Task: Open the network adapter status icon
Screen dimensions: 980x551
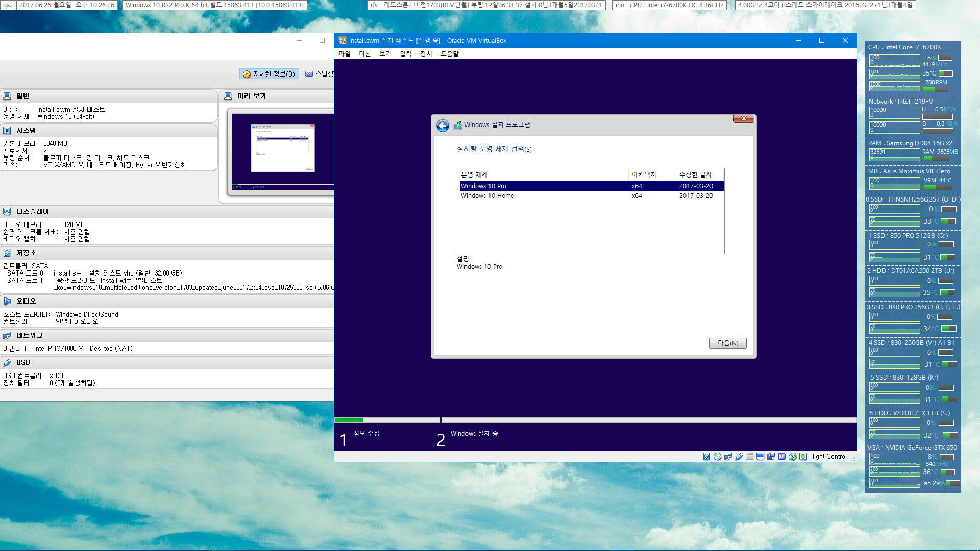Action: pos(728,457)
